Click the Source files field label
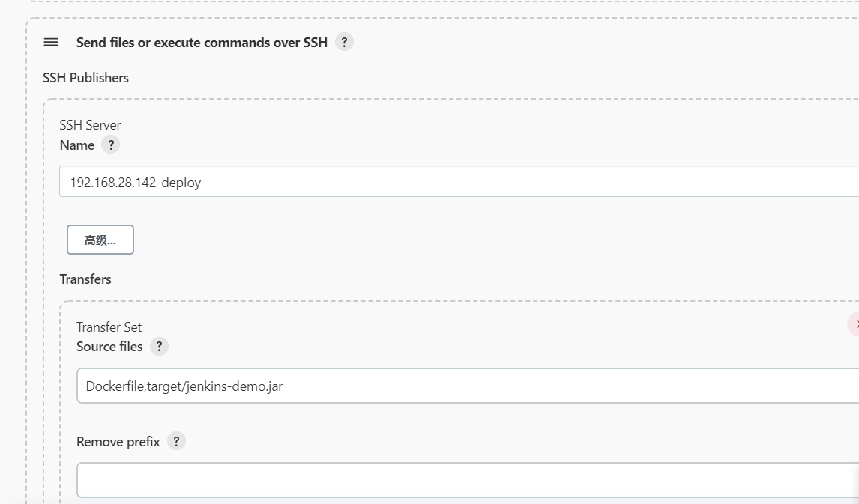The width and height of the screenshot is (859, 504). coord(109,347)
